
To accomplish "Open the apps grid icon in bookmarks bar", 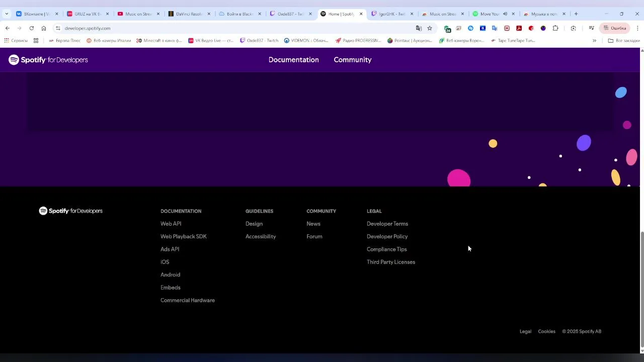I will (36, 40).
